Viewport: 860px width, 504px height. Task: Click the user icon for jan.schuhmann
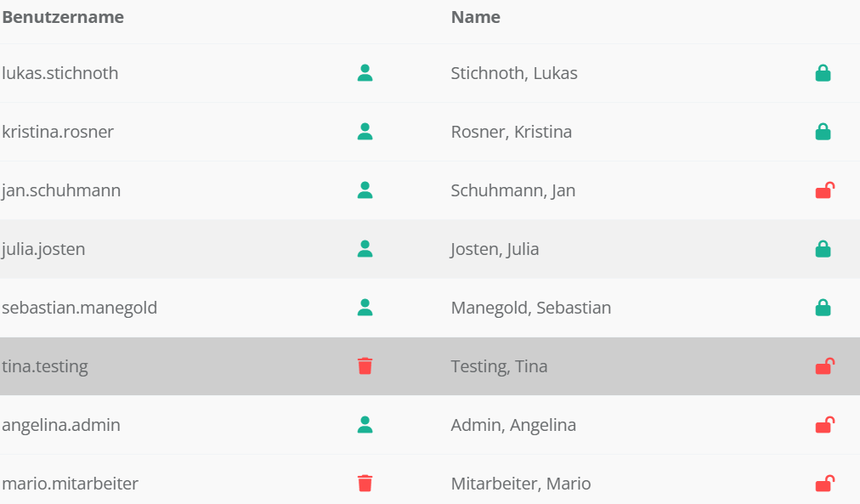tap(365, 190)
